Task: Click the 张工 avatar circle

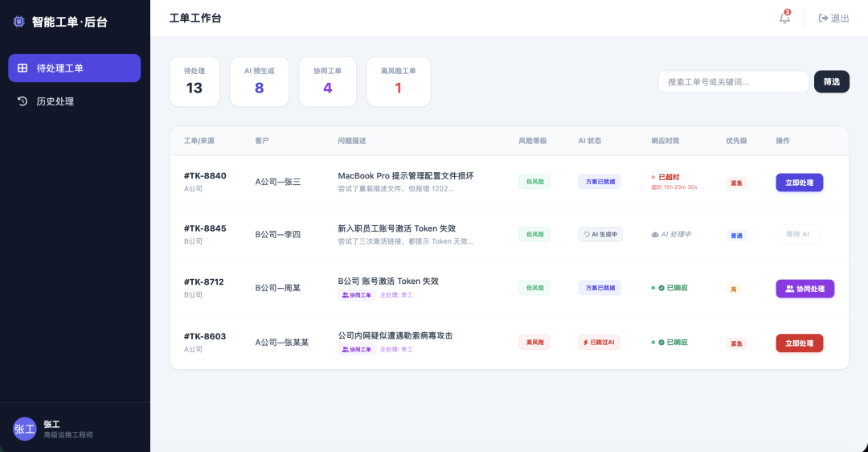Action: pyautogui.click(x=24, y=429)
